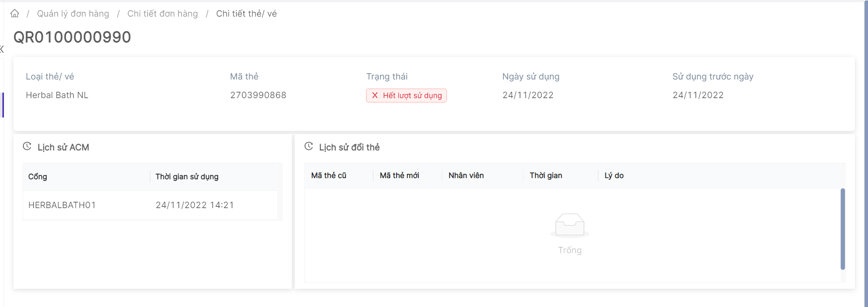Click the home icon in breadcrumb
868x307 pixels.
pos(15,13)
